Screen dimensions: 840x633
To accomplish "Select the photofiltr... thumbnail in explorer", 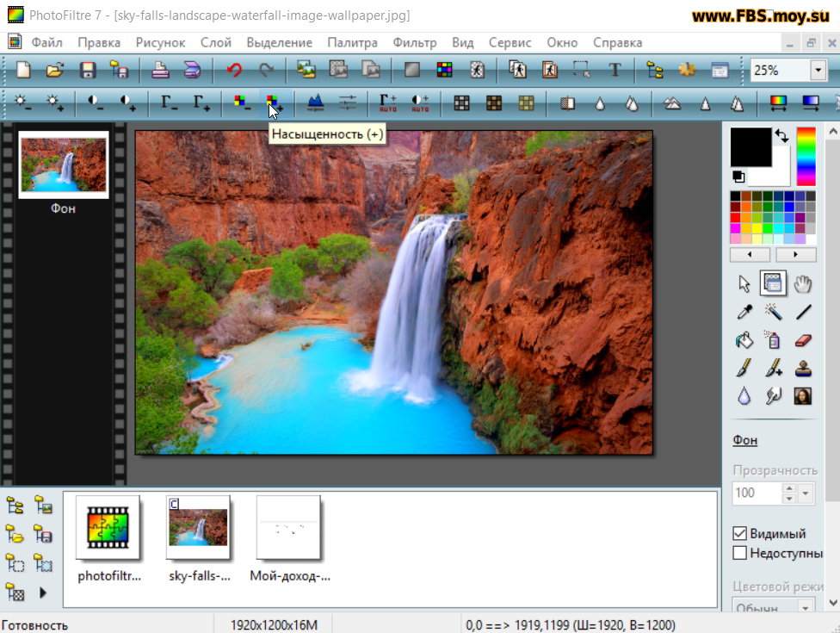I will pyautogui.click(x=108, y=527).
